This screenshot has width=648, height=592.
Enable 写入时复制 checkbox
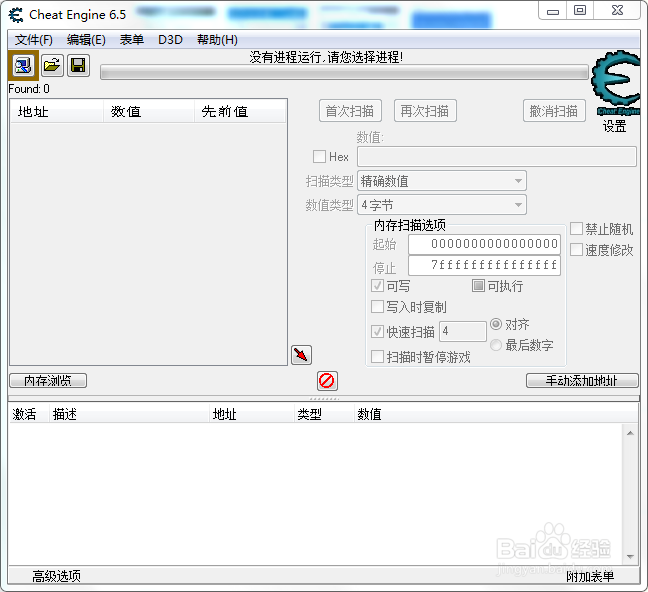pyautogui.click(x=377, y=307)
